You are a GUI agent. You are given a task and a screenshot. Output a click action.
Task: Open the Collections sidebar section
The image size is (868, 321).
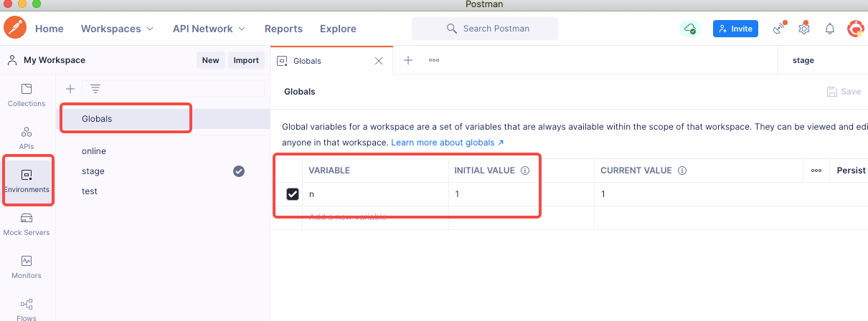coord(27,95)
